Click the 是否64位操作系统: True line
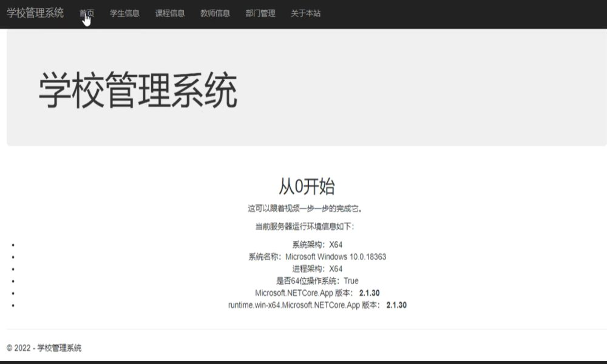The height and width of the screenshot is (364, 607). (317, 281)
